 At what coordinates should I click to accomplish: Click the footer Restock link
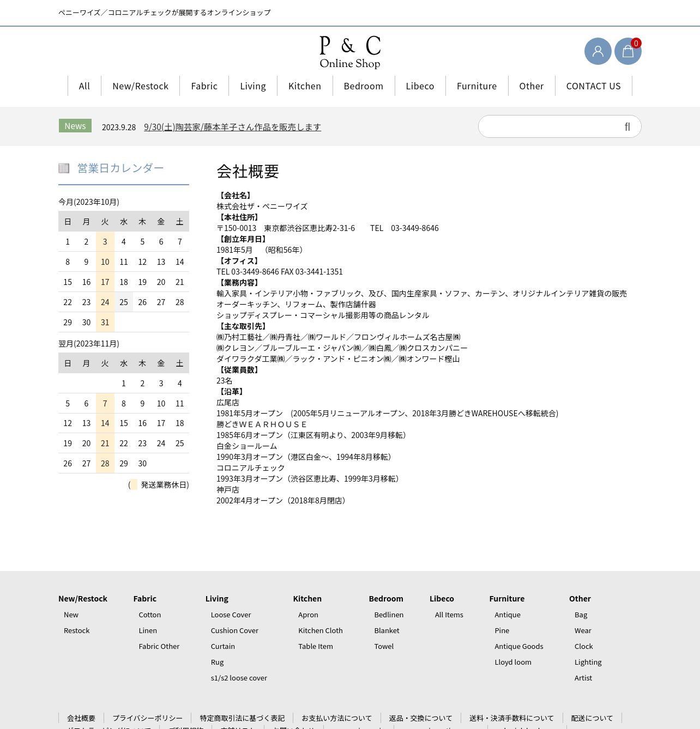76,630
